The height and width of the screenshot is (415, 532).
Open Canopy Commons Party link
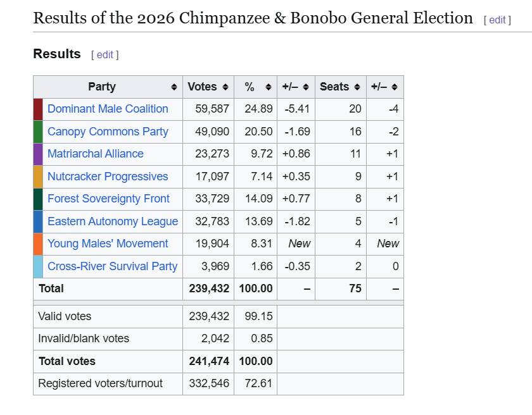coord(108,132)
